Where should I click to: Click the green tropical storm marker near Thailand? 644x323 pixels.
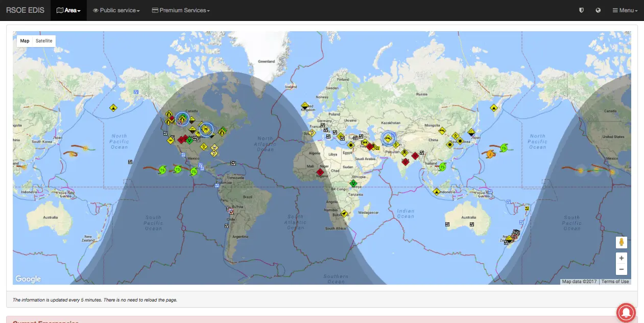[x=443, y=167]
